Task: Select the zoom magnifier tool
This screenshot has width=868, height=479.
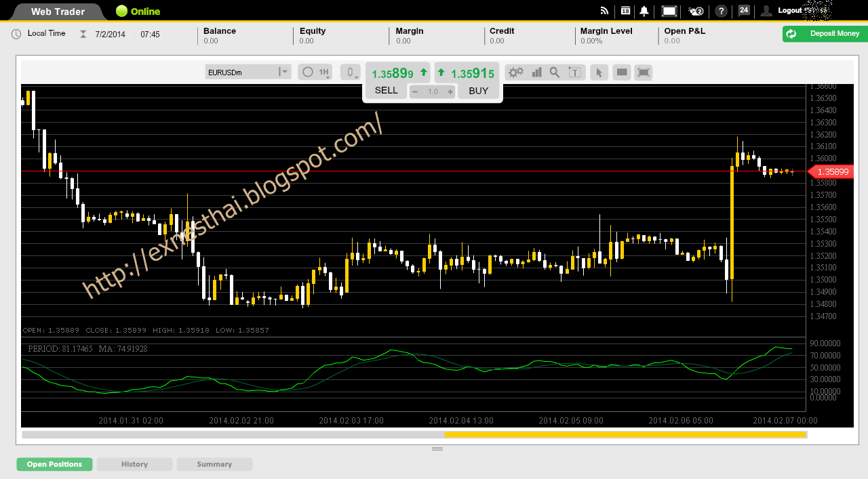Action: [555, 72]
